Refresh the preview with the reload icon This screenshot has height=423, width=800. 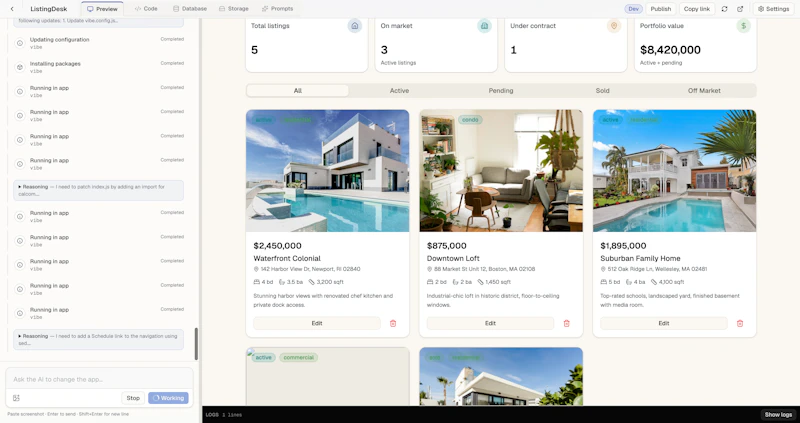tap(724, 9)
